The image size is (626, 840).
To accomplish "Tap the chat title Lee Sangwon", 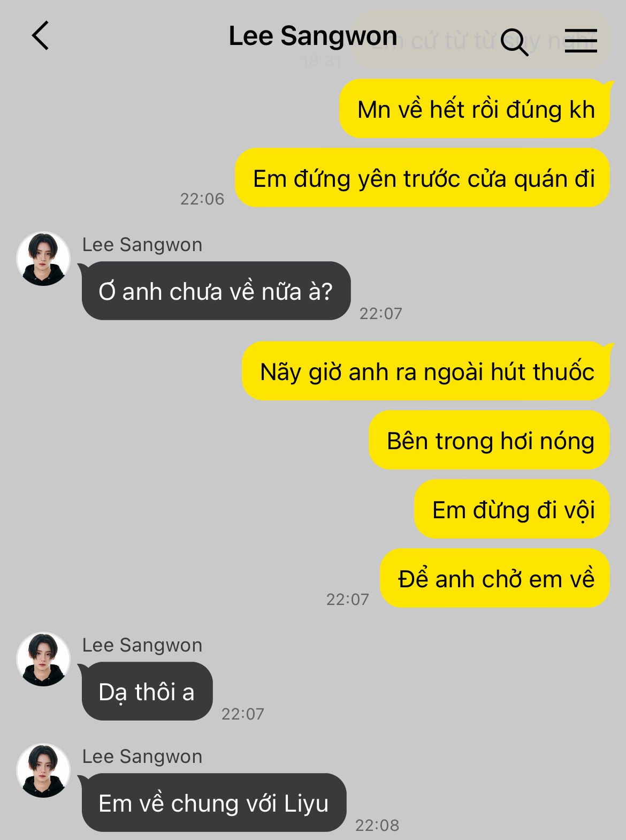I will click(x=313, y=36).
